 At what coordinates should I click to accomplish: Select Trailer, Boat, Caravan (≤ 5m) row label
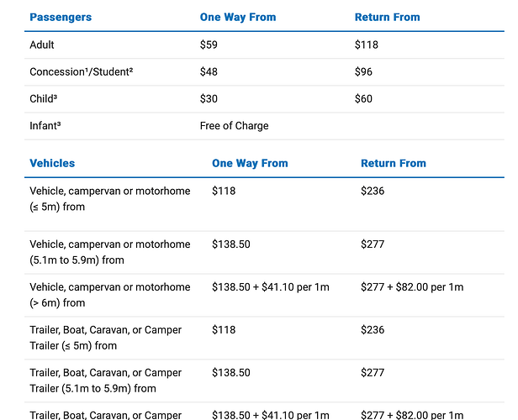(106, 338)
